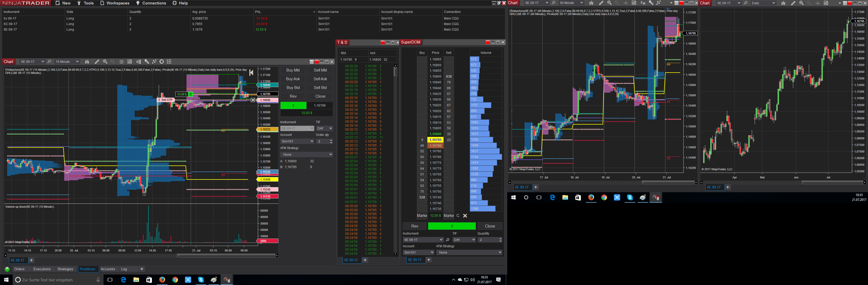The height and width of the screenshot is (285, 868).
Task: Click red link swatch in SuperDOM title bar
Action: (488, 42)
